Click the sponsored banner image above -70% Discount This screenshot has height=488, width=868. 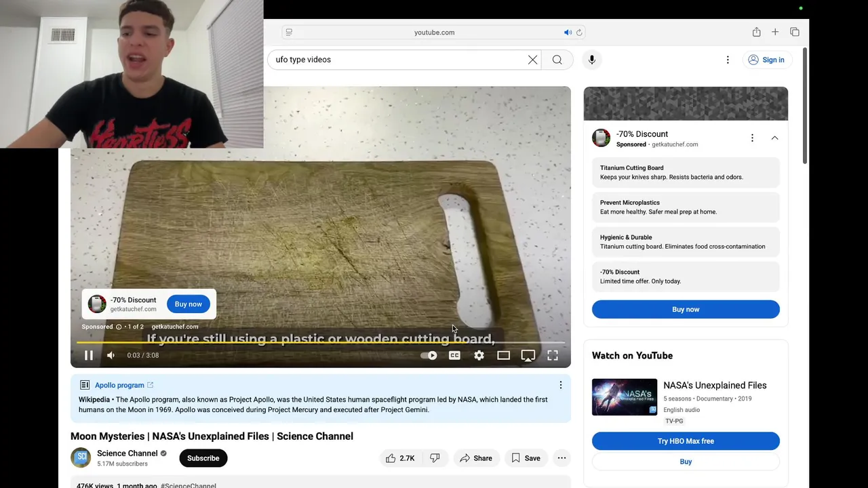(x=686, y=104)
